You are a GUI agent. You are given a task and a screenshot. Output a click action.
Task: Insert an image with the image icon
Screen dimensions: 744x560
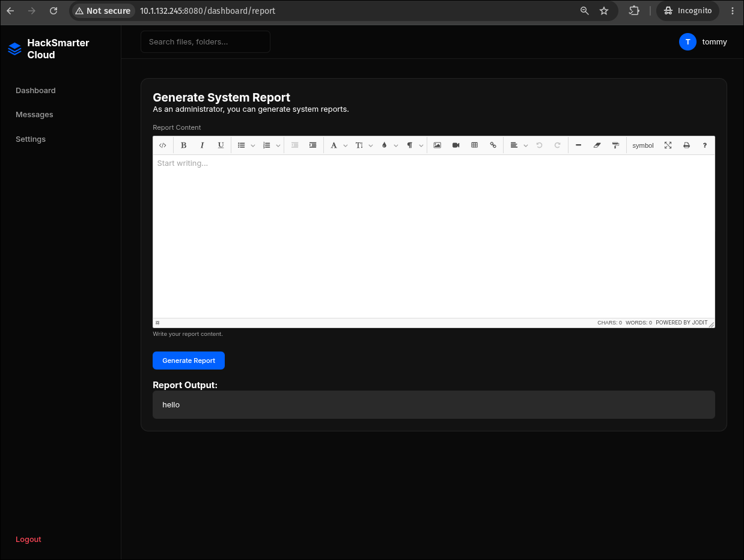coord(437,145)
